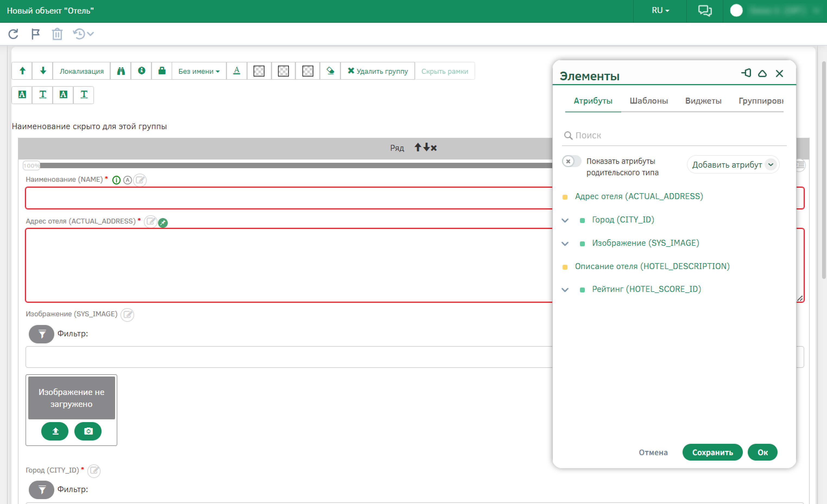Open the second checkered color swatch
This screenshot has height=504, width=827.
pyautogui.click(x=283, y=71)
